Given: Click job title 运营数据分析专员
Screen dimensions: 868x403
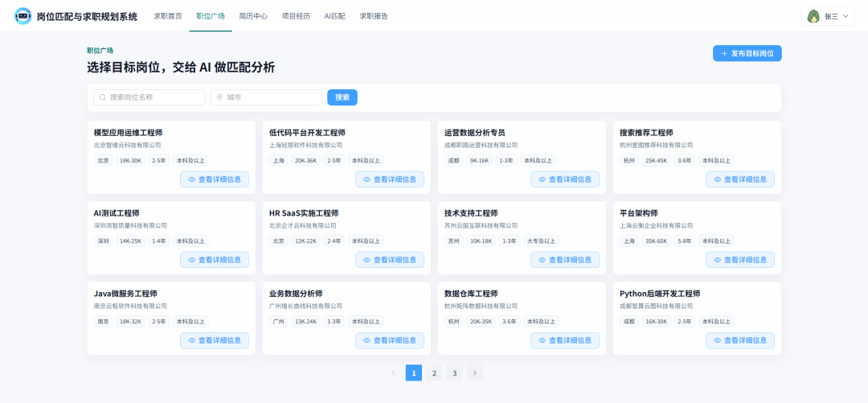Looking at the screenshot, I should [x=474, y=133].
